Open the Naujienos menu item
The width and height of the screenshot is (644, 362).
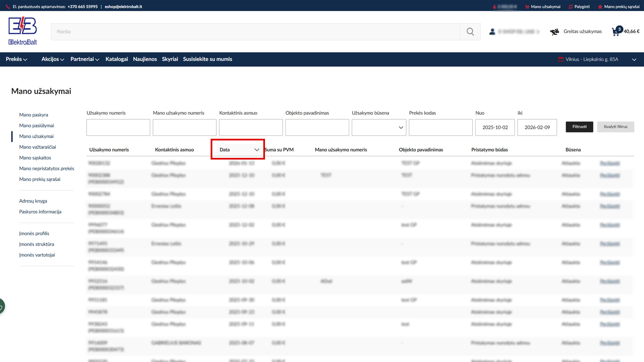click(145, 59)
